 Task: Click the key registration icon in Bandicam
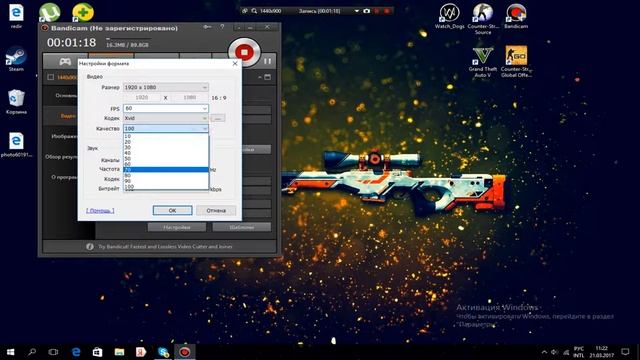[x=207, y=27]
